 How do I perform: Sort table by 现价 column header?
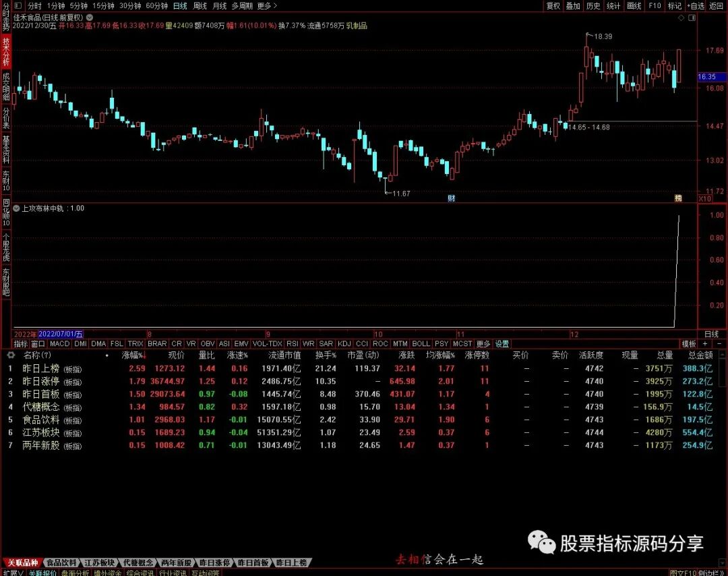pos(176,355)
